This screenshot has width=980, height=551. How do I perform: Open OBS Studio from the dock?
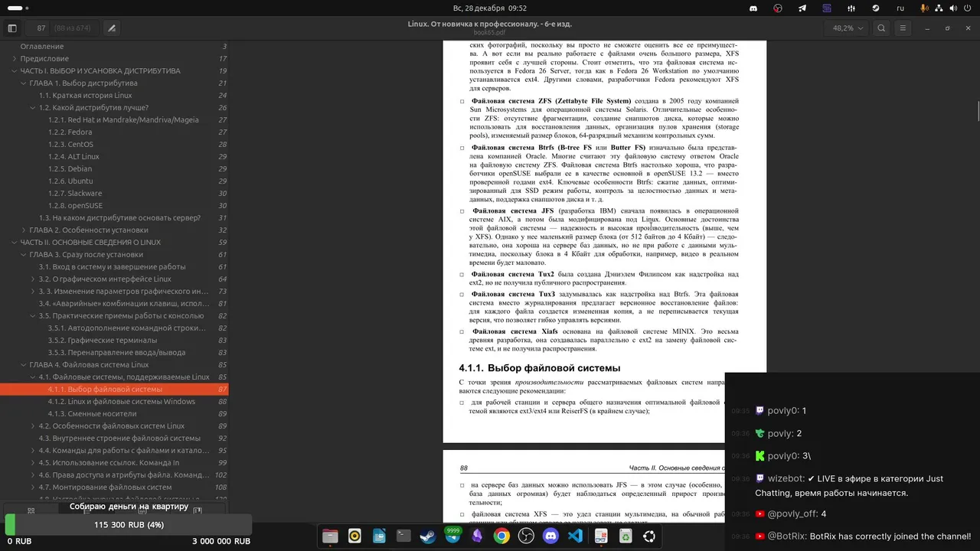click(526, 536)
